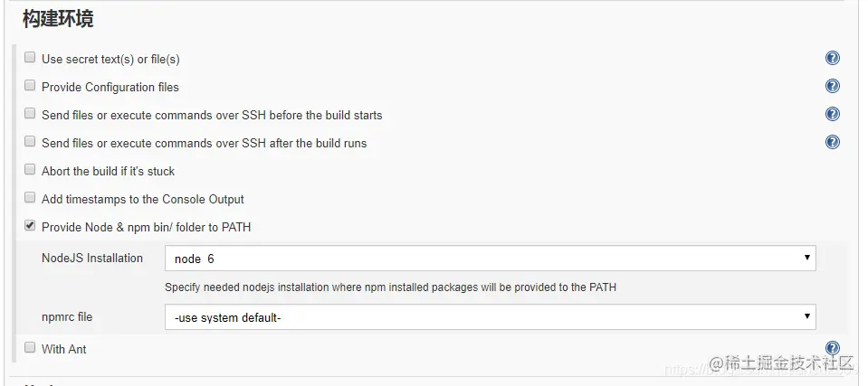Click the 构建环境 section heading
The width and height of the screenshot is (868, 386).
point(58,19)
